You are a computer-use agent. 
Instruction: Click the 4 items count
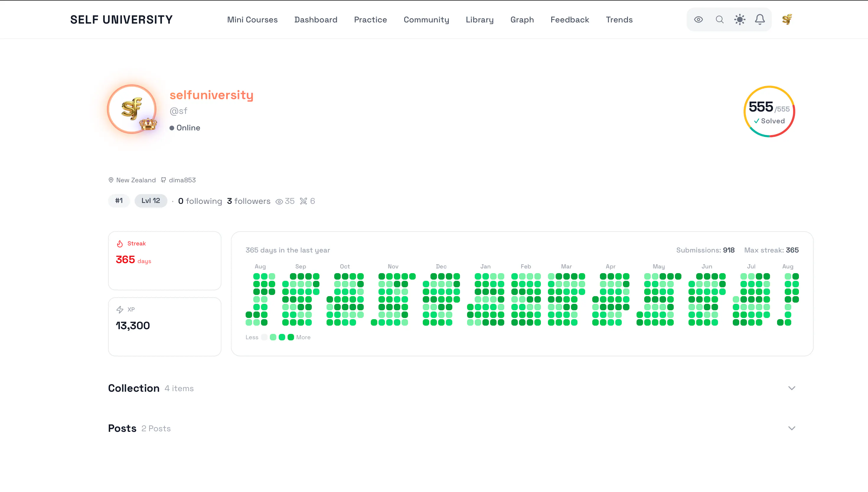point(179,388)
